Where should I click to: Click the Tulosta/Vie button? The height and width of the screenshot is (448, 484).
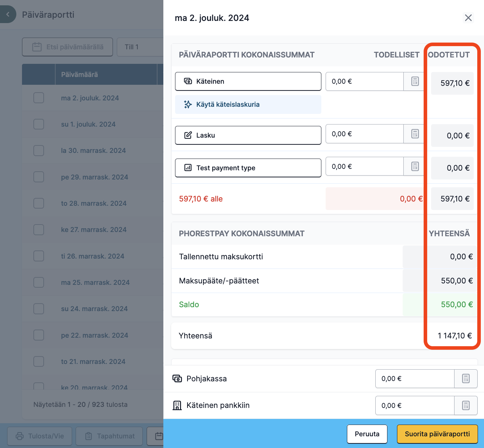point(40,436)
